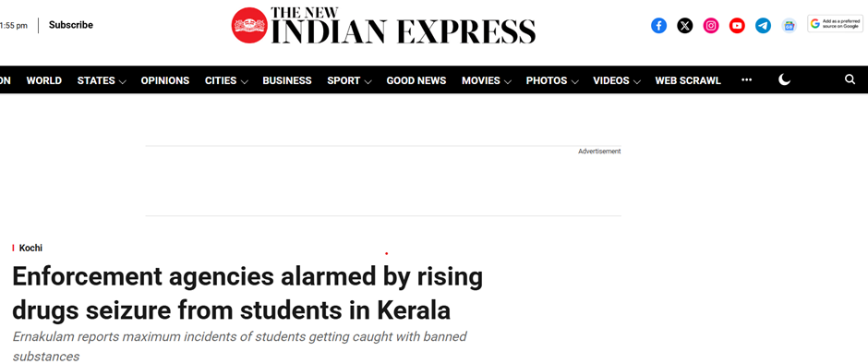Expand the States dropdown menu

(102, 81)
